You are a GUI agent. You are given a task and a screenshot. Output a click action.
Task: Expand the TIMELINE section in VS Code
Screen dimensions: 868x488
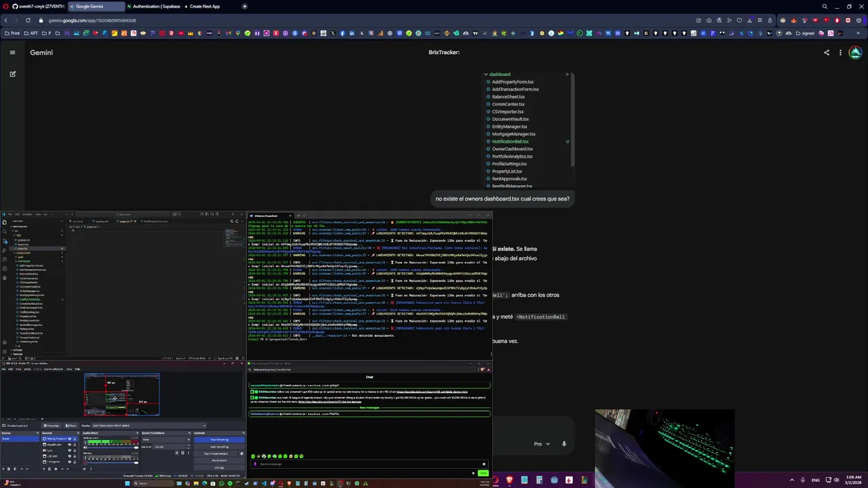pyautogui.click(x=17, y=354)
